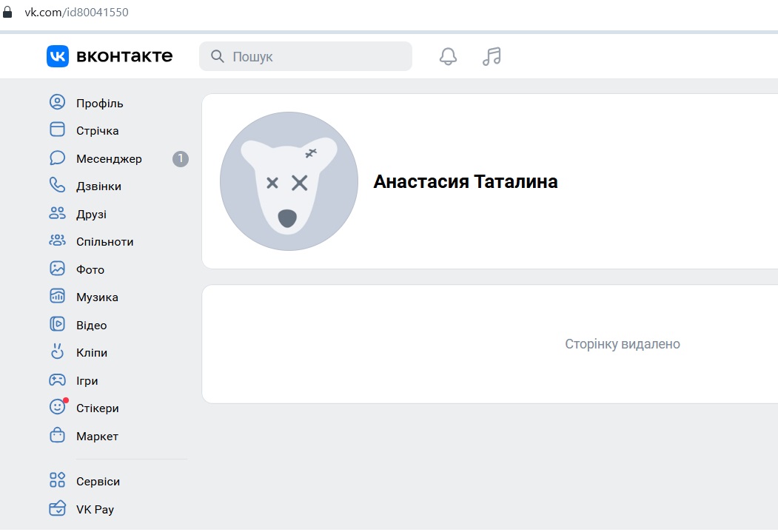Open the music note icon in header

coord(492,56)
